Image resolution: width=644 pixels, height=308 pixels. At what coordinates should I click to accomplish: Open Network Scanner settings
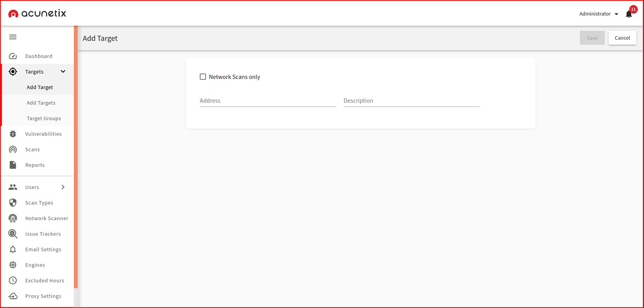[38, 218]
